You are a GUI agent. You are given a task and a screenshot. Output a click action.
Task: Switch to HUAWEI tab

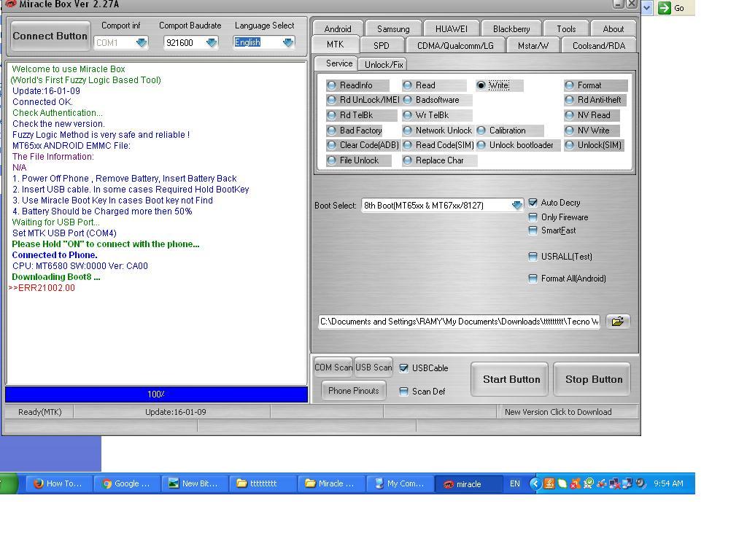[451, 29]
